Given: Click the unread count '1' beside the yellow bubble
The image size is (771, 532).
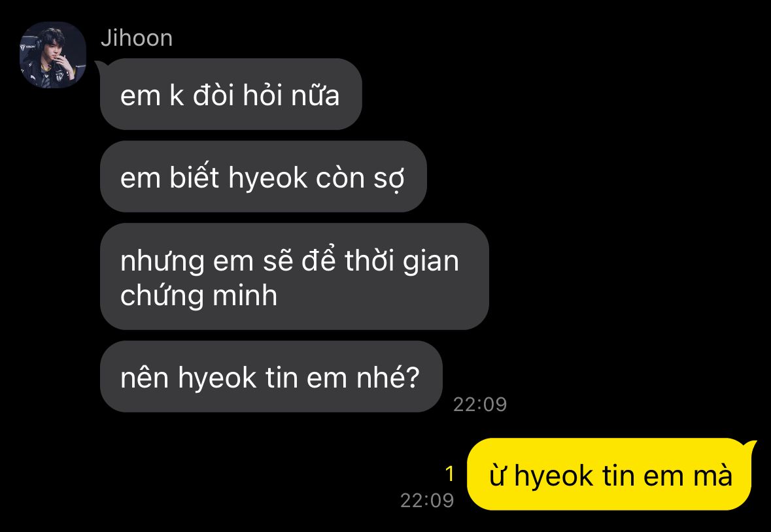Looking at the screenshot, I should (449, 474).
